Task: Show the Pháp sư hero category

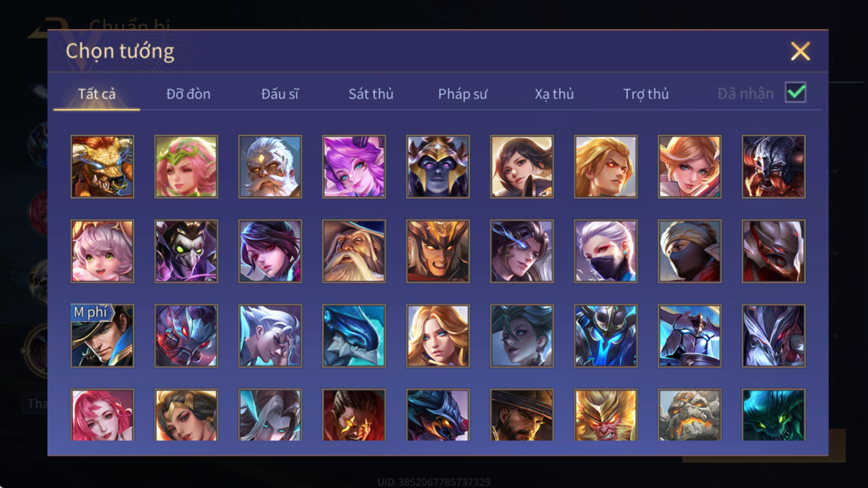Action: tap(463, 94)
